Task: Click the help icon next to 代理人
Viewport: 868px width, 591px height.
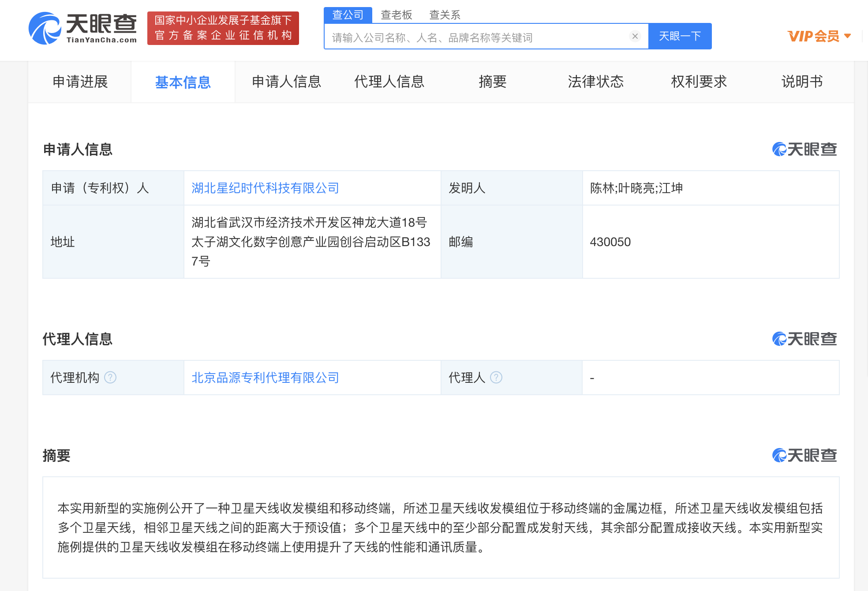Action: pyautogui.click(x=496, y=378)
